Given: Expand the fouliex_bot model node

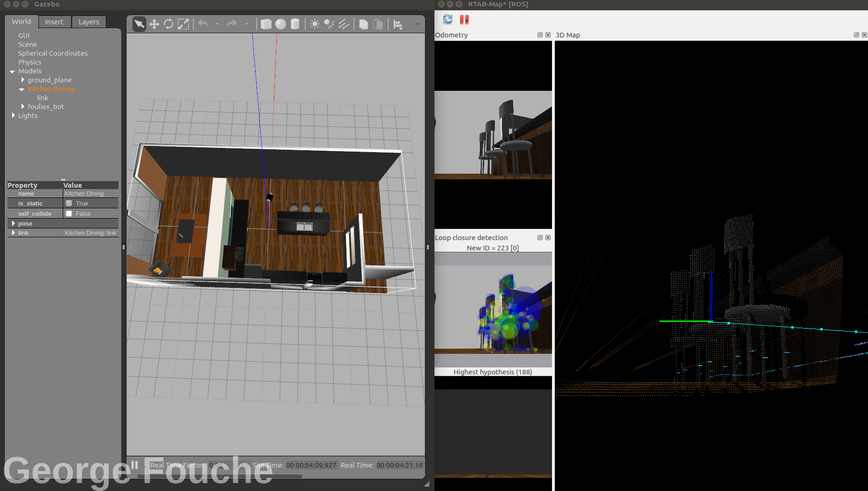Looking at the screenshot, I should (22, 107).
